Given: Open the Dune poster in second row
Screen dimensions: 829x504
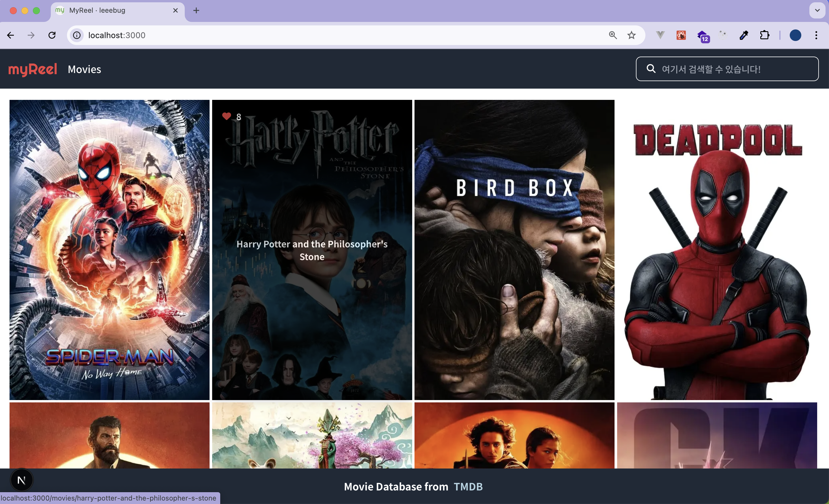Looking at the screenshot, I should click(x=514, y=435).
